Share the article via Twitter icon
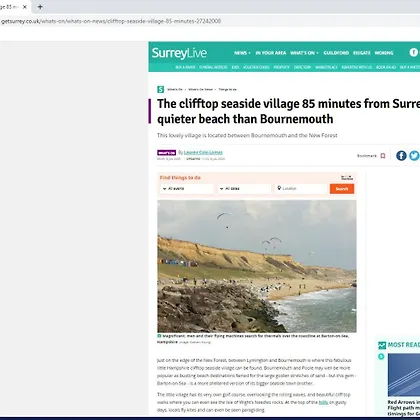The image size is (420, 420). 414,156
